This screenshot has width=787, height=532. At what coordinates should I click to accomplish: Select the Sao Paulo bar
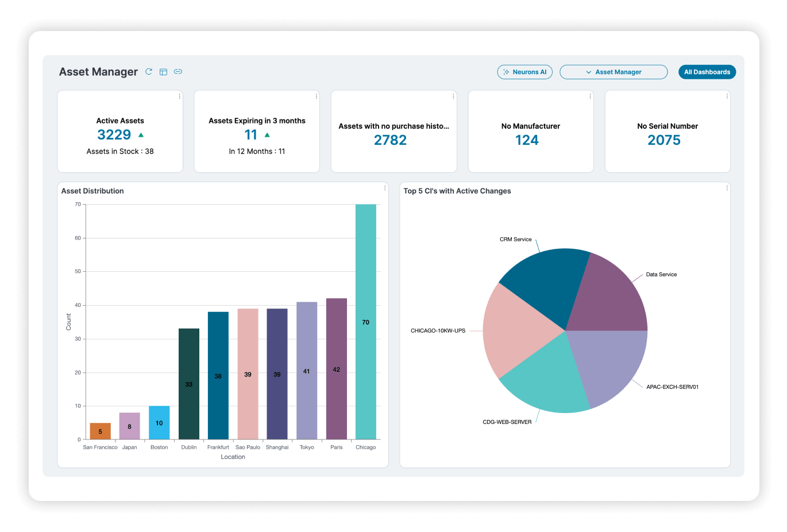point(248,374)
